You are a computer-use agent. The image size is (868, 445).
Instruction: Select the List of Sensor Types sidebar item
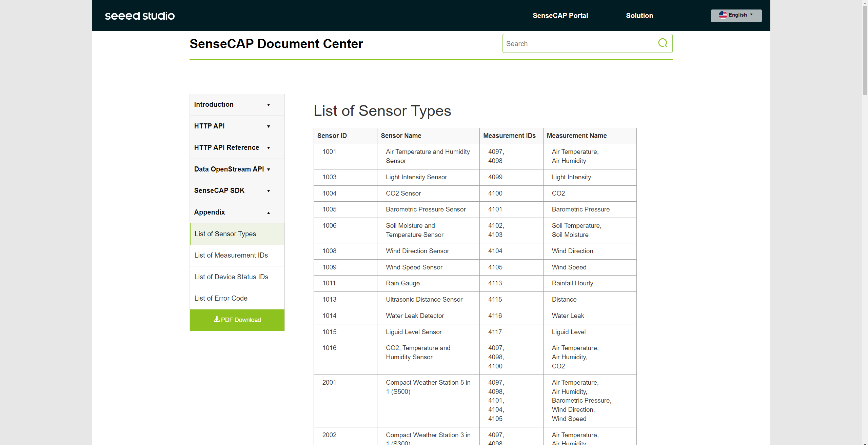(225, 234)
